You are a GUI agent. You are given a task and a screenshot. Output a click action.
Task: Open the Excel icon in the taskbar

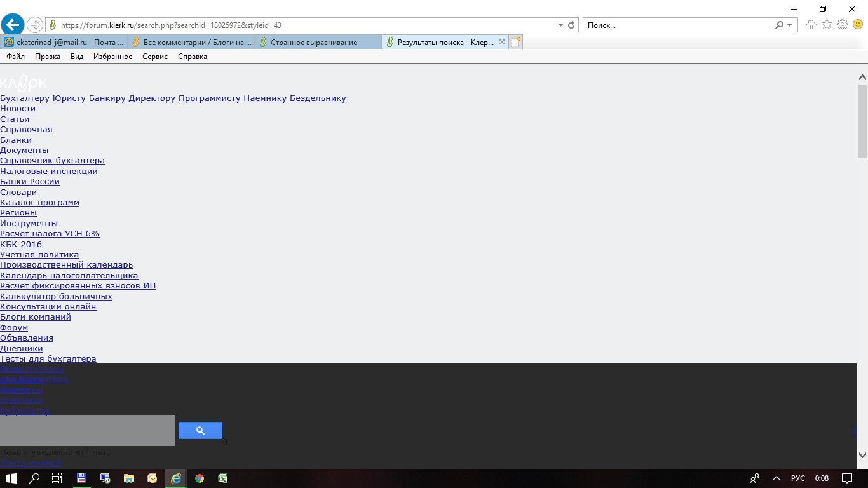click(x=223, y=478)
